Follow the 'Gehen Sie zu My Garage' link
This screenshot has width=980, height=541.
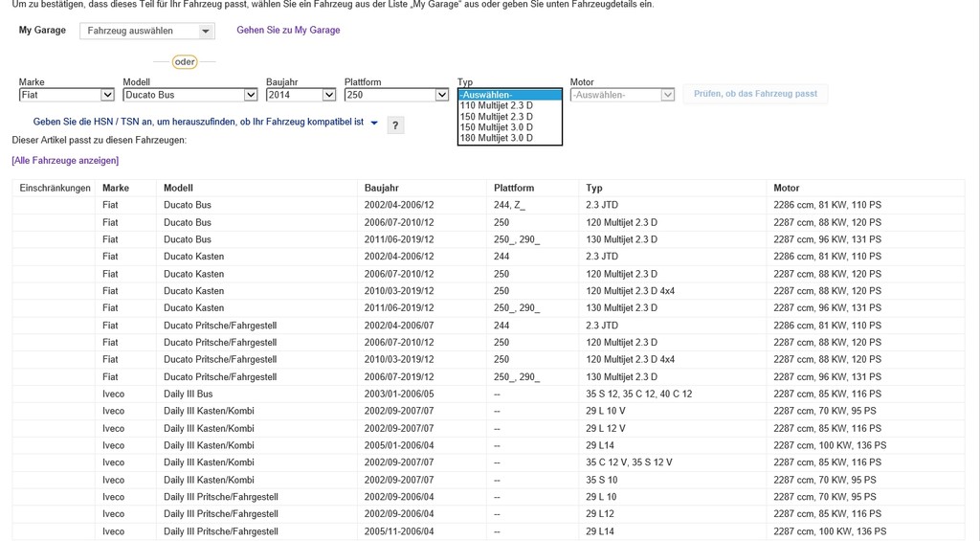[x=288, y=30]
